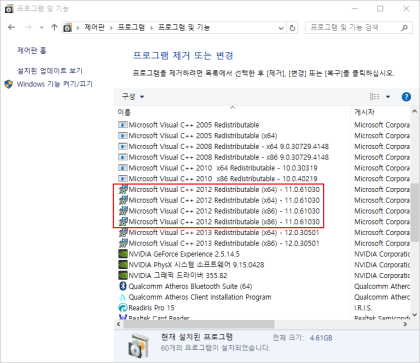Expand the address bar history dropdown
Image resolution: width=420 pixels, height=363 pixels.
(281, 28)
